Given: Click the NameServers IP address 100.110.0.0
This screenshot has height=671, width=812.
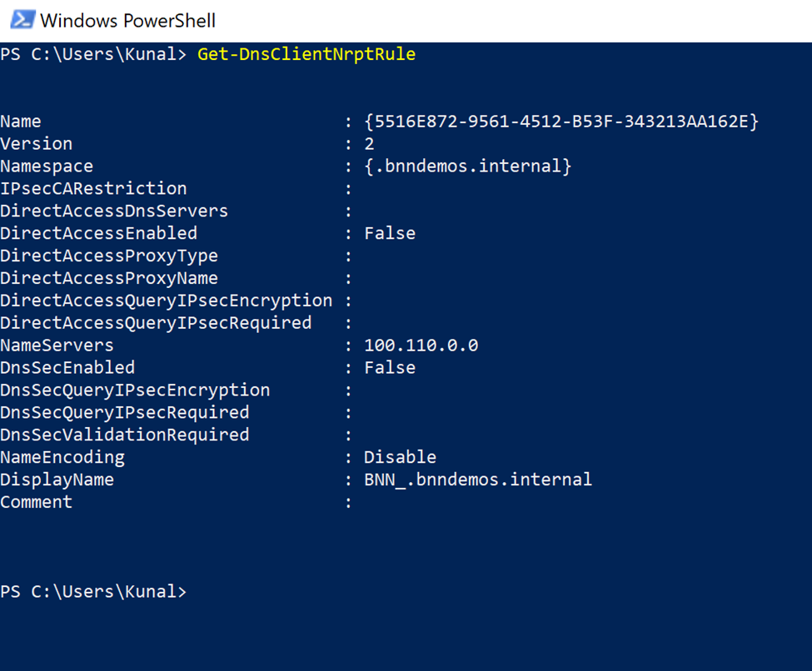Looking at the screenshot, I should point(421,345).
